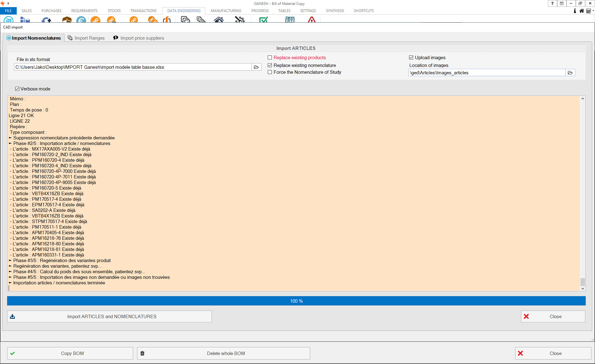
Task: Open the info icon near home
Action: click(575, 11)
